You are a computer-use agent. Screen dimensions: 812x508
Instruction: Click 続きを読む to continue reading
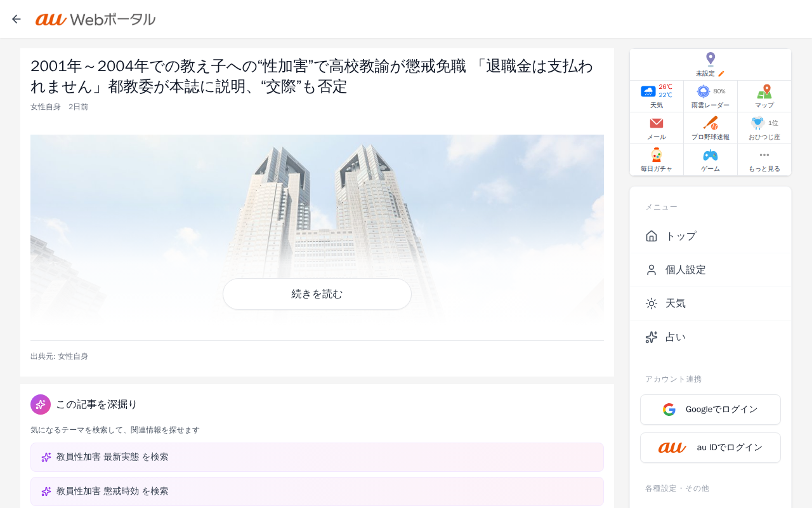pos(317,294)
